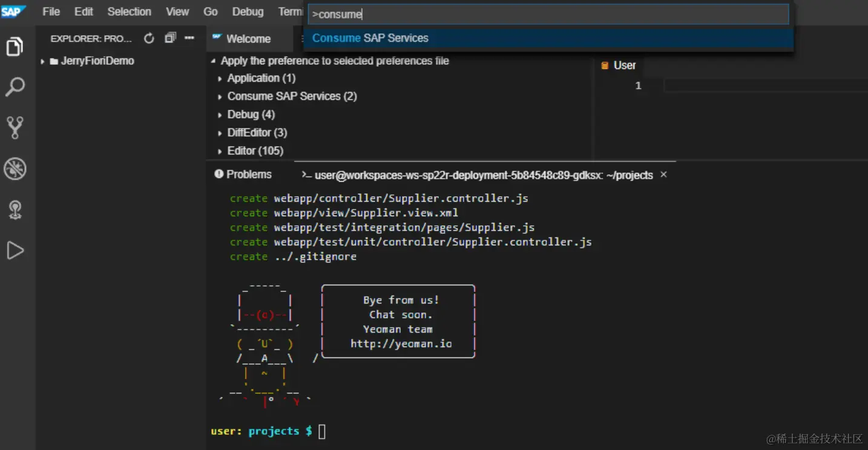Close the terminal tab
This screenshot has height=450, width=868.
(663, 174)
